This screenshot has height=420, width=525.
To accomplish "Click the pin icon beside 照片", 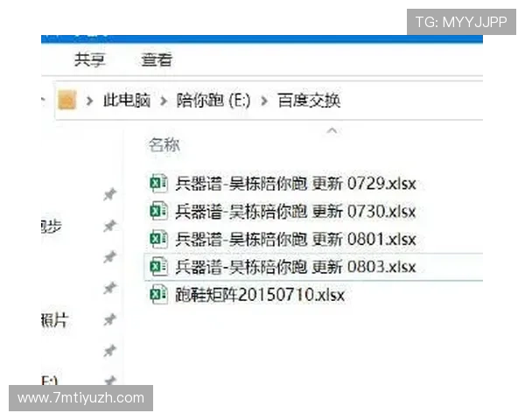I will click(110, 319).
